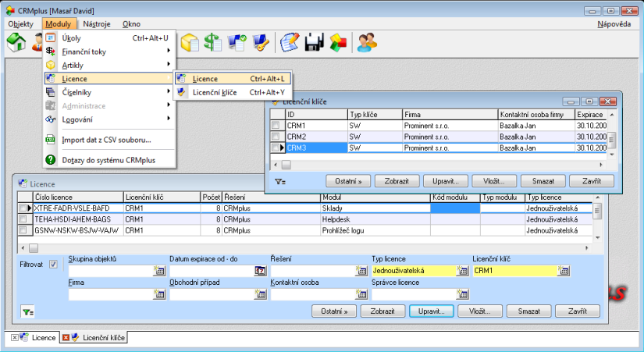644x352 pixels.
Task: Open the green dollar Financial flows toolbar icon
Action: click(x=213, y=42)
